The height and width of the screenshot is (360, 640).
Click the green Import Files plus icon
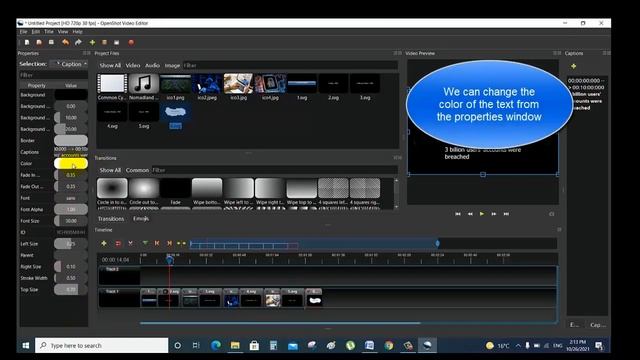tap(92, 42)
